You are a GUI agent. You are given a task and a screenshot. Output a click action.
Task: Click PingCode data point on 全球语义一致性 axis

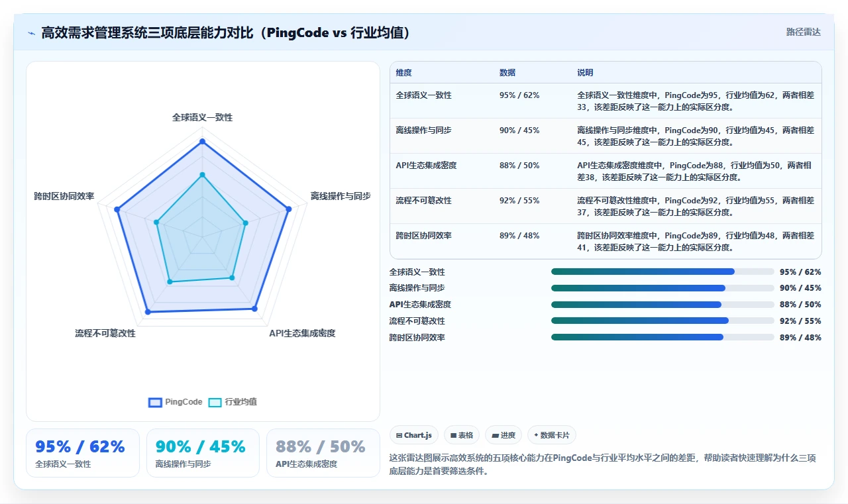click(x=202, y=141)
